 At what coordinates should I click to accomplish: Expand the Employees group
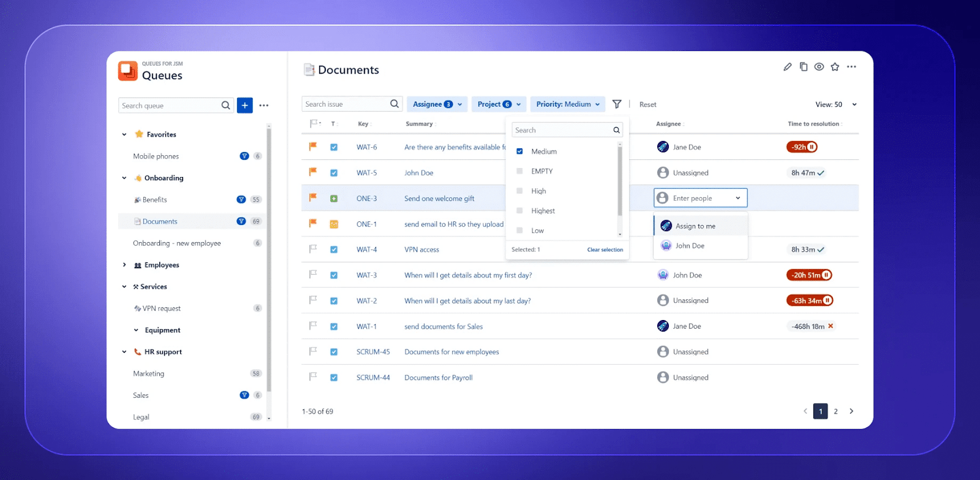(x=124, y=265)
